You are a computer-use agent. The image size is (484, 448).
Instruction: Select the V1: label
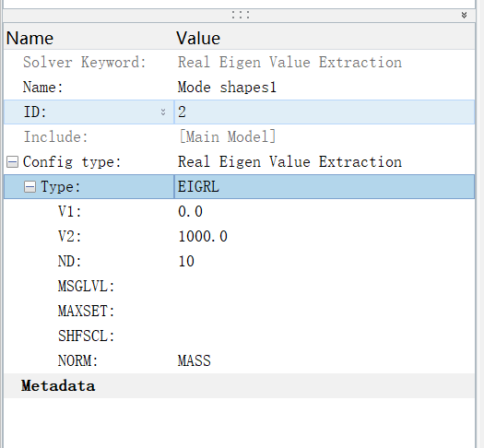[70, 212]
